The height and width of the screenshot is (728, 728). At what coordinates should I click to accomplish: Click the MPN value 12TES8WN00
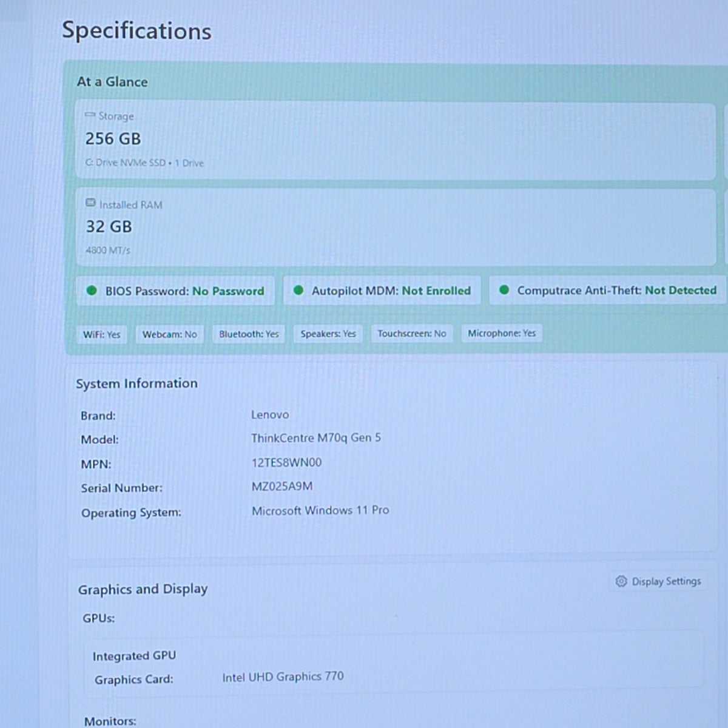[286, 462]
